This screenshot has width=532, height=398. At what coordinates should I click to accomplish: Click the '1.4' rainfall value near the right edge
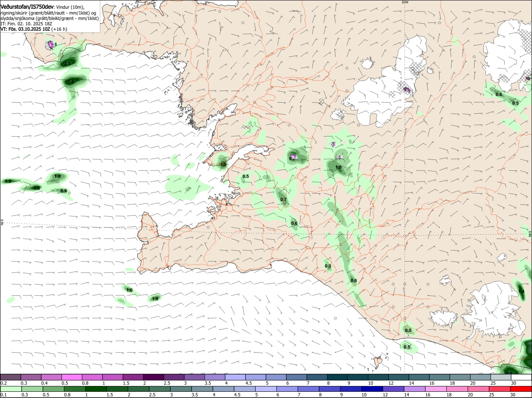point(521,292)
